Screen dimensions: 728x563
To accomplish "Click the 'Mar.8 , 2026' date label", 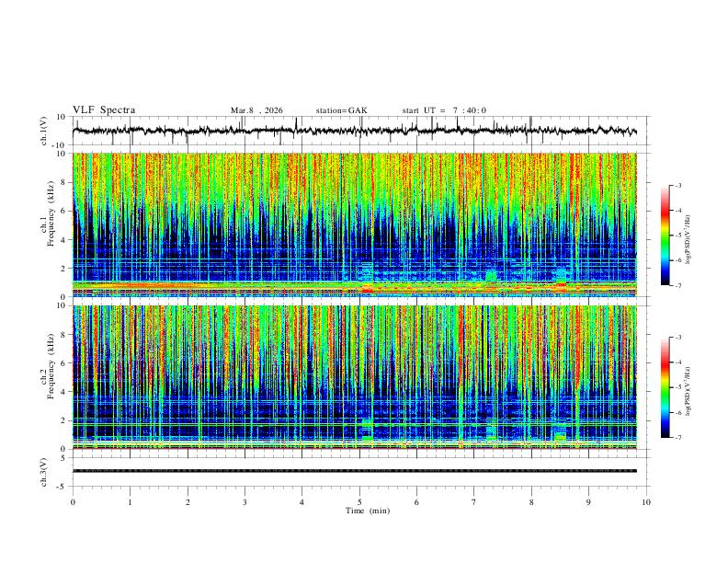I will click(256, 110).
